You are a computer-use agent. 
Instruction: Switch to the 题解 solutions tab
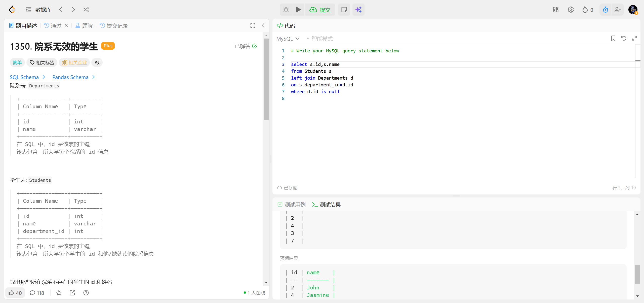pos(84,26)
